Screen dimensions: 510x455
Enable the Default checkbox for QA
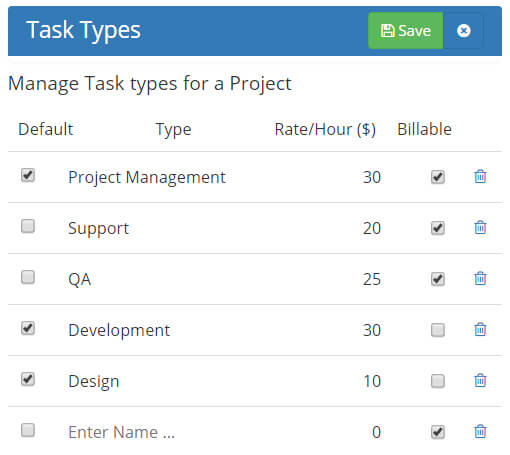[28, 277]
